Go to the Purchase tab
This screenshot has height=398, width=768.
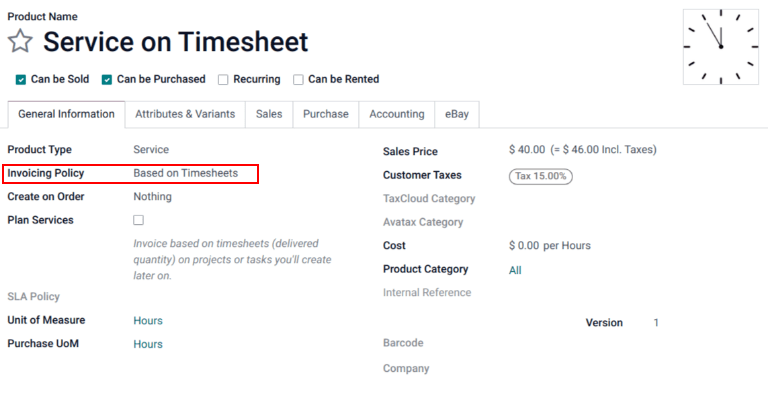326,114
